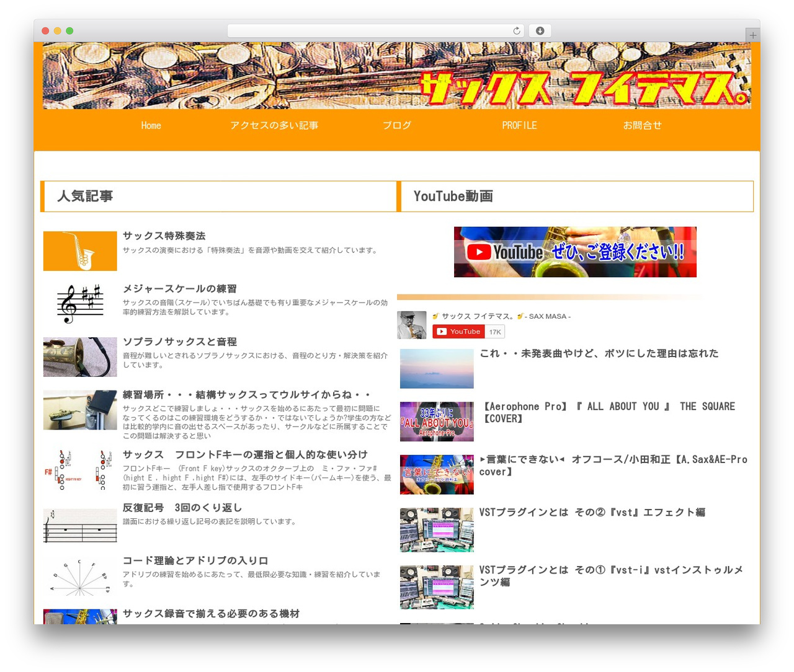Open the PROFILE menu item
Image resolution: width=794 pixels, height=672 pixels.
point(519,125)
